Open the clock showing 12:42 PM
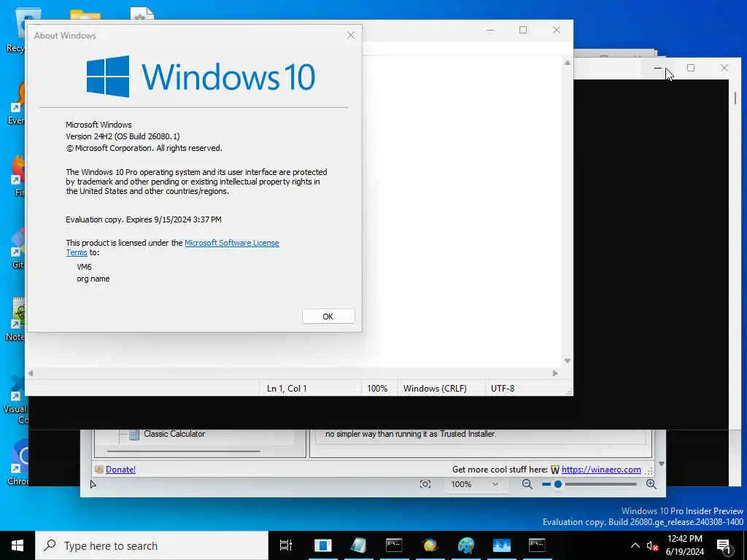 click(x=684, y=545)
